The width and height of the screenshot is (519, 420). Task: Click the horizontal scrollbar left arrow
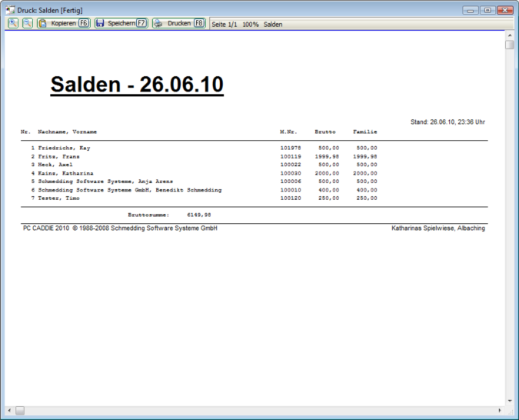pyautogui.click(x=9, y=411)
